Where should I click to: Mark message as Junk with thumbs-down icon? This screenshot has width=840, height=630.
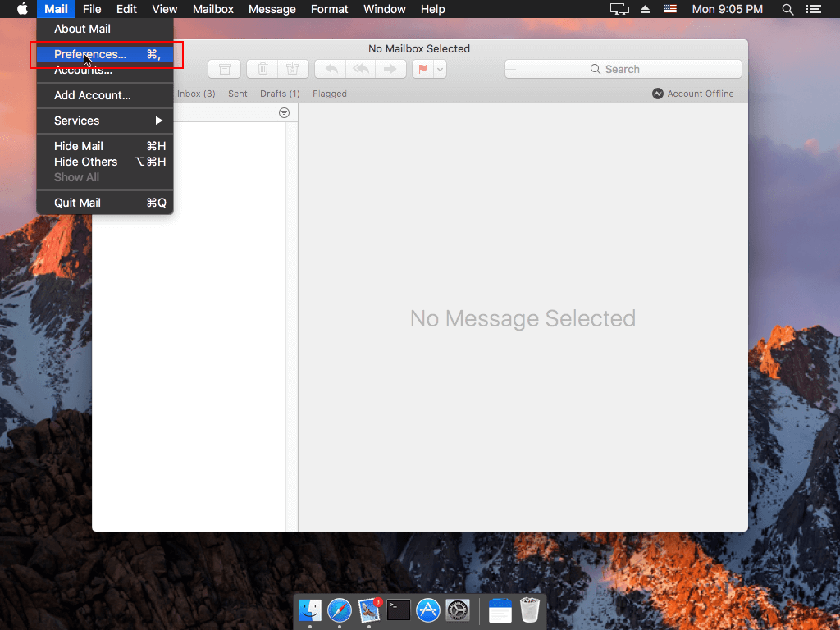tap(293, 69)
